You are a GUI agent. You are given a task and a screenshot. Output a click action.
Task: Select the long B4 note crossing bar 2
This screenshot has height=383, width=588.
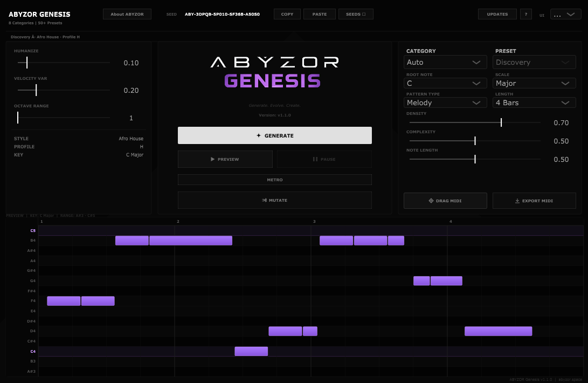pyautogui.click(x=190, y=240)
